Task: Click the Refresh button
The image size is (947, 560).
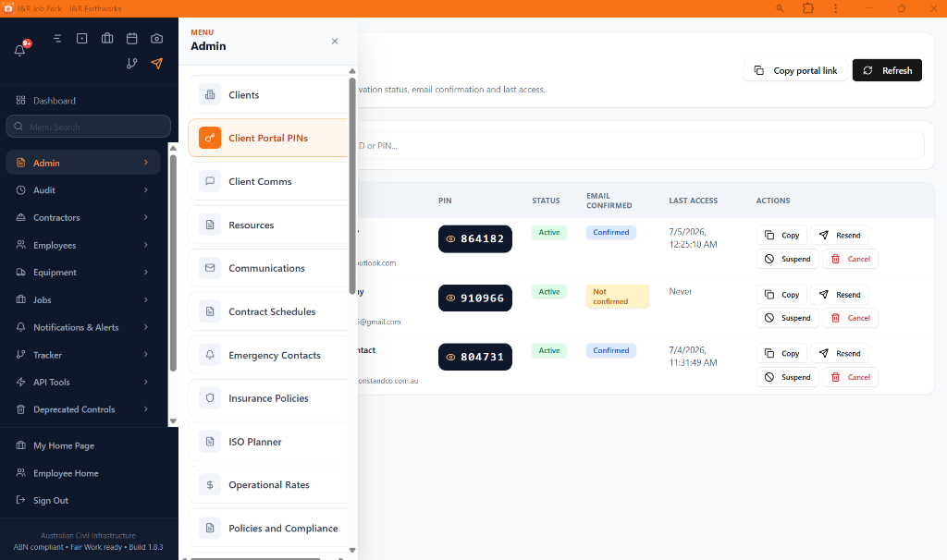Action: (x=887, y=70)
